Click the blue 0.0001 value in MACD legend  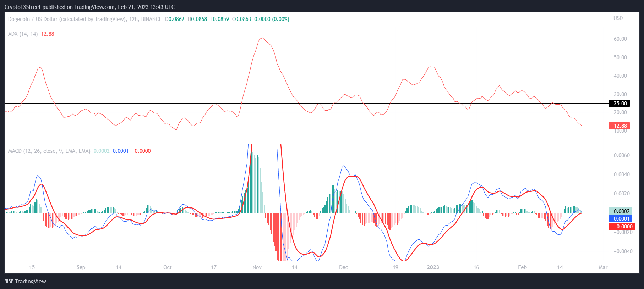click(x=121, y=151)
